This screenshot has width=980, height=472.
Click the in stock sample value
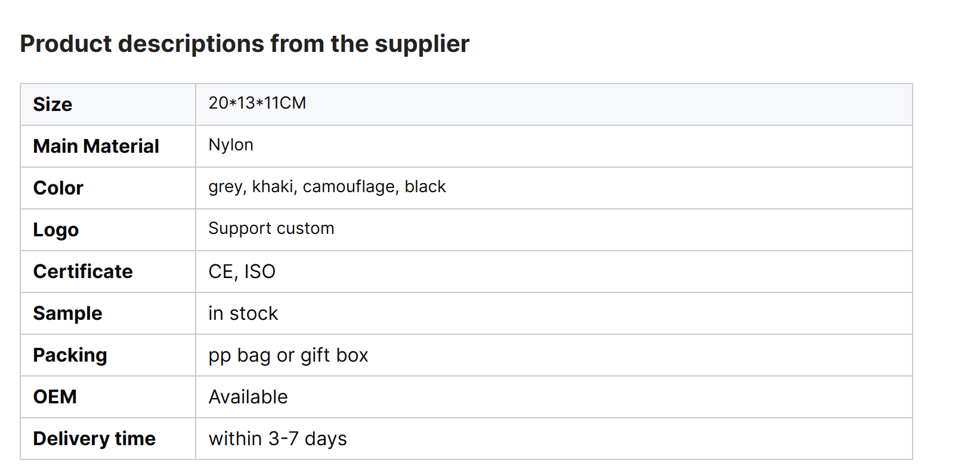[x=243, y=314]
